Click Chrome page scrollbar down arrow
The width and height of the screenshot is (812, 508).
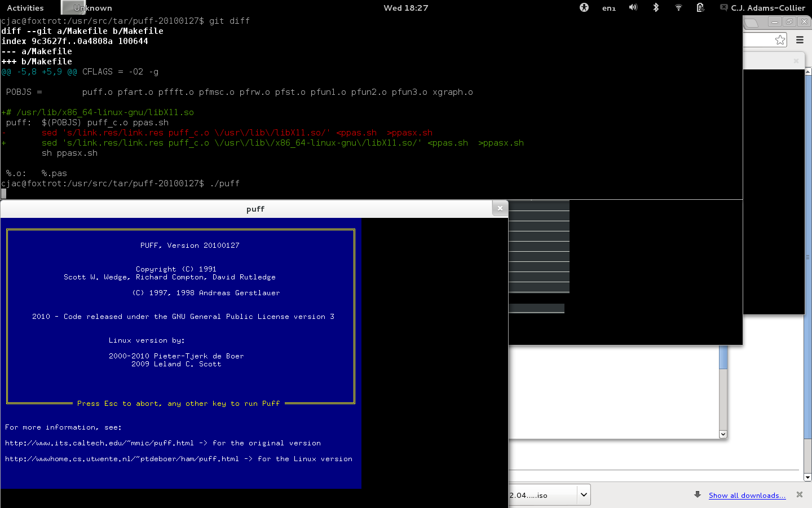807,478
